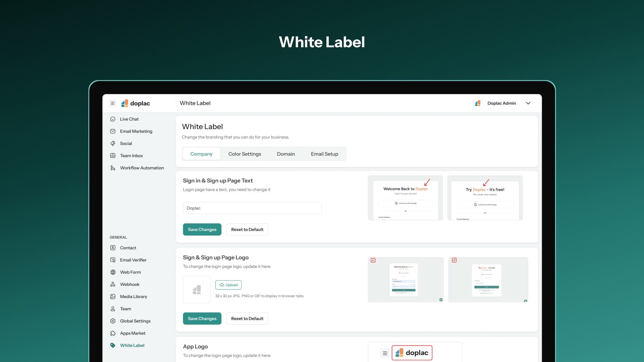
Task: Expand the Doplac Admin account dropdown
Action: click(x=528, y=103)
